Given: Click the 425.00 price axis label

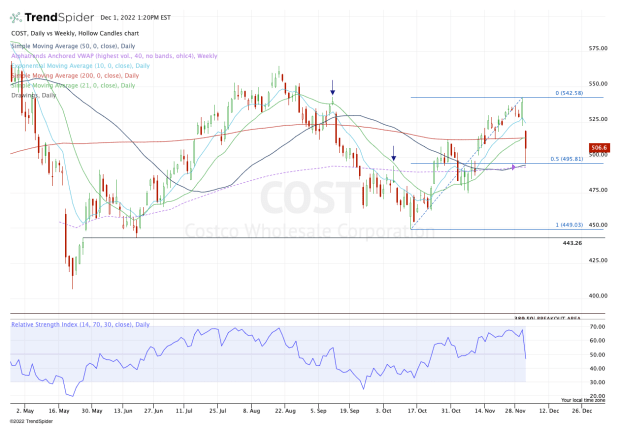Looking at the screenshot, I should 598,260.
